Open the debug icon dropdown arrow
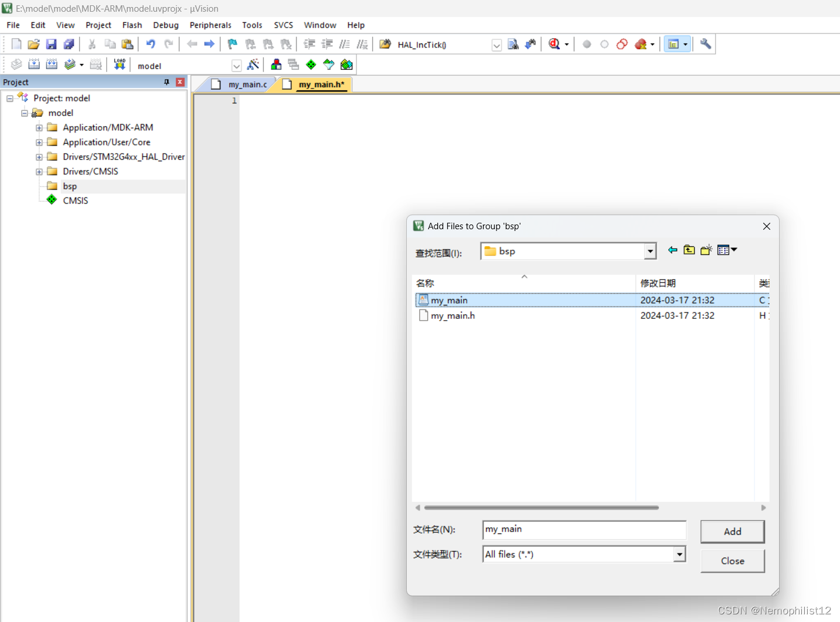The image size is (840, 622). (567, 45)
